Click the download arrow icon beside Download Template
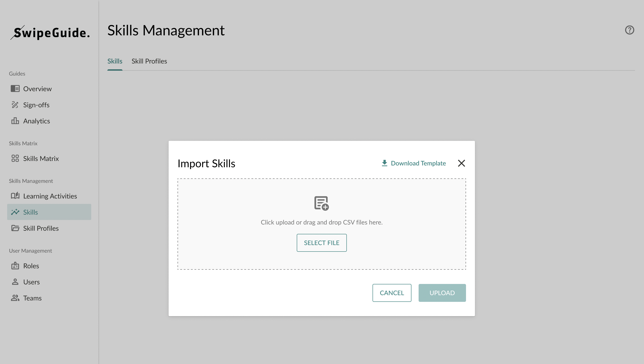 [384, 163]
